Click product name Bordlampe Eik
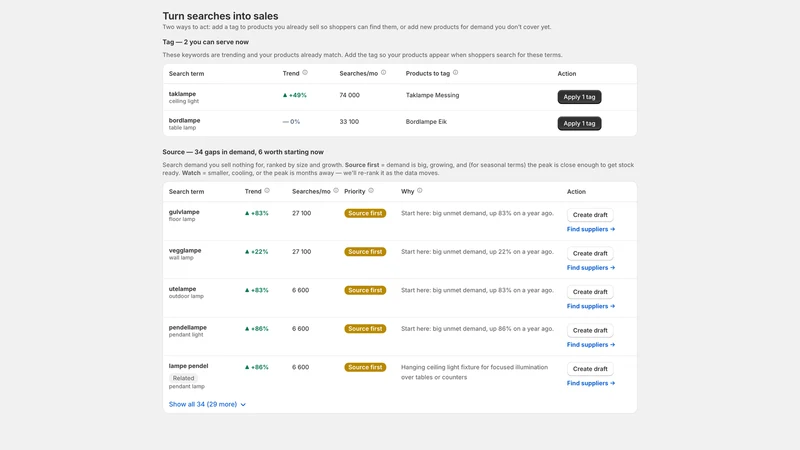Screen dimensions: 800x450 pyautogui.click(x=426, y=121)
